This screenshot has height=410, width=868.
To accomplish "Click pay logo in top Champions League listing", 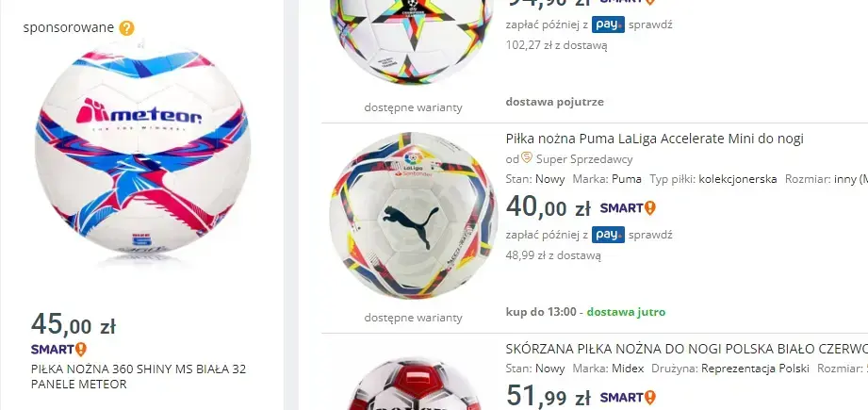I will click(x=608, y=25).
